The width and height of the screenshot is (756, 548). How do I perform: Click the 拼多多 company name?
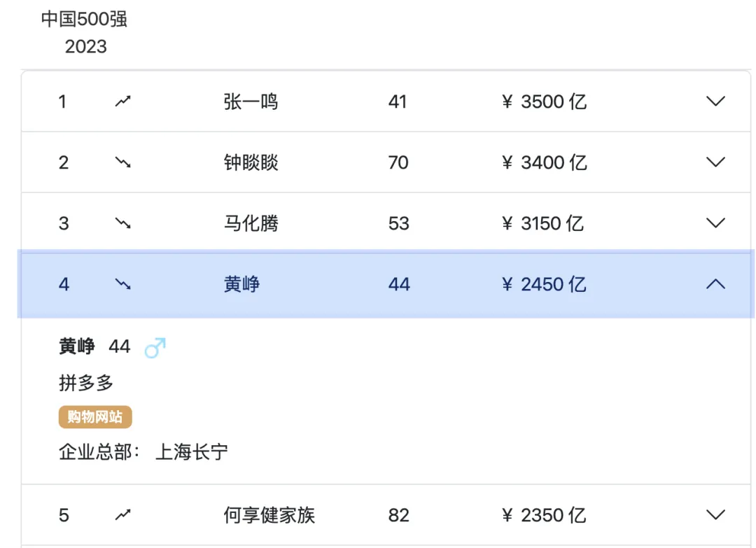coord(86,383)
